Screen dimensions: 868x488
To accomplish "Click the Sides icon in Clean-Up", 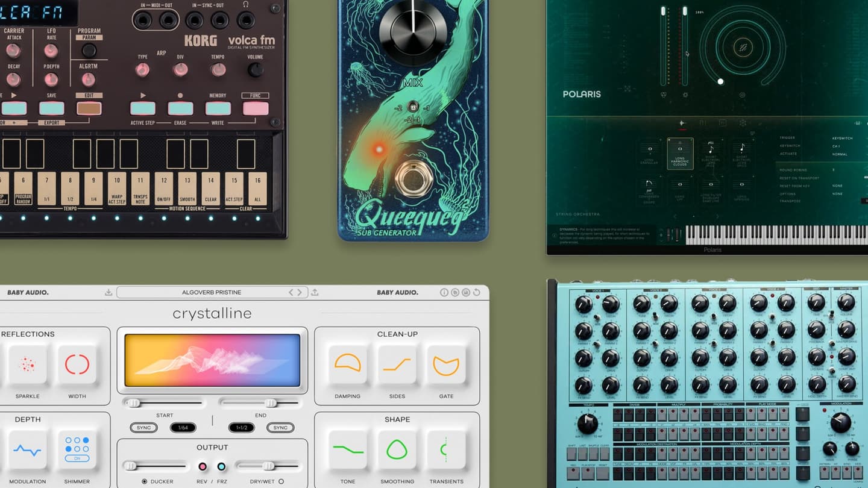I will click(x=397, y=364).
